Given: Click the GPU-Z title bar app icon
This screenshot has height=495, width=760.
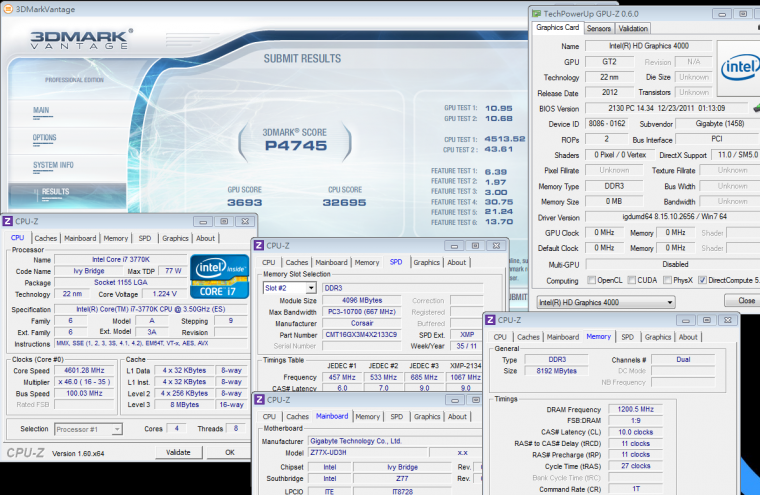Looking at the screenshot, I should [x=537, y=13].
